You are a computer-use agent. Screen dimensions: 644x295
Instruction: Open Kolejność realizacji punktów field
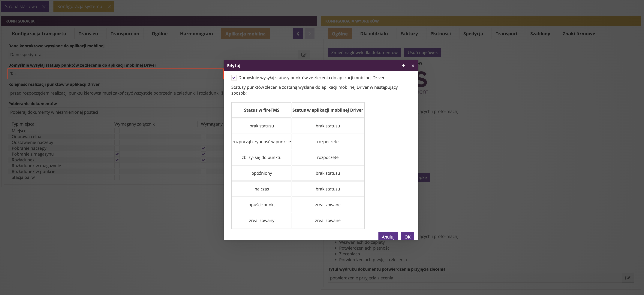115,93
